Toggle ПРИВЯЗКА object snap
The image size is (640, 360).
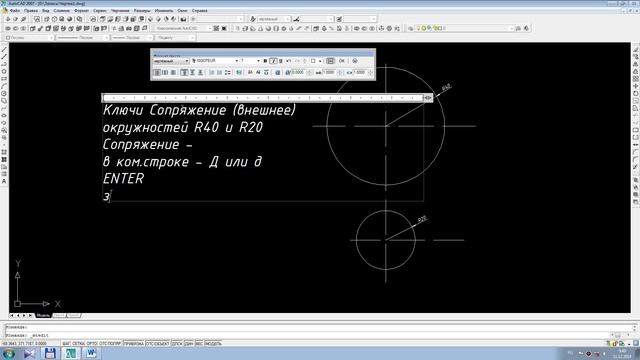[134, 344]
